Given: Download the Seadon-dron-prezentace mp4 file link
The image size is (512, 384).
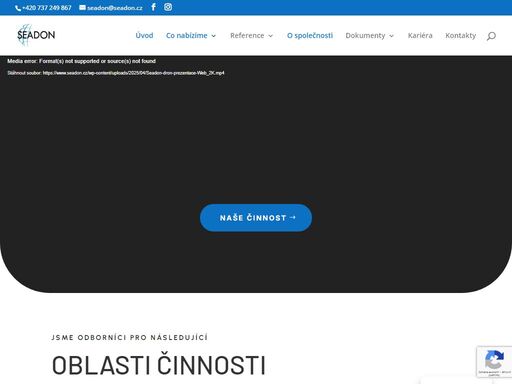Looking at the screenshot, I should pos(133,73).
